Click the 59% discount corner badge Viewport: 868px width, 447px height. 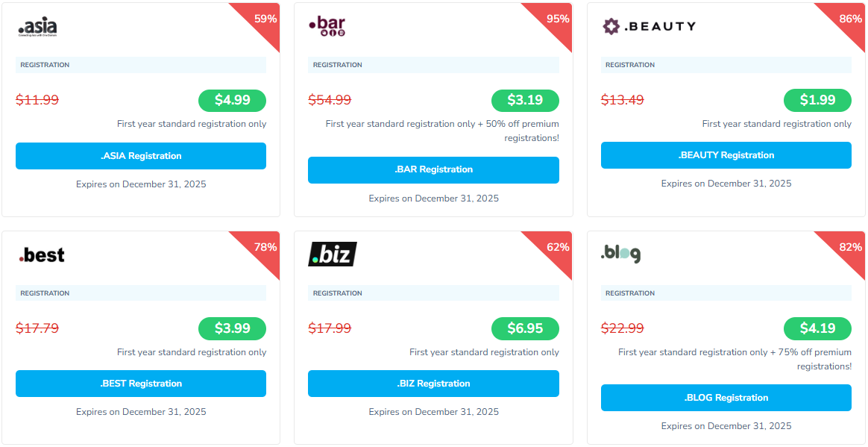(263, 20)
